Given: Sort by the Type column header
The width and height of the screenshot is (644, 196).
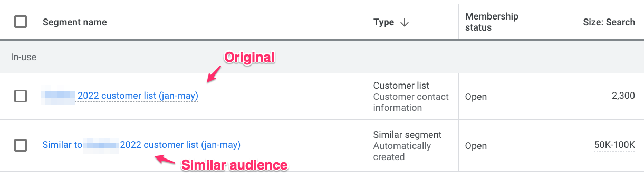Looking at the screenshot, I should (383, 22).
